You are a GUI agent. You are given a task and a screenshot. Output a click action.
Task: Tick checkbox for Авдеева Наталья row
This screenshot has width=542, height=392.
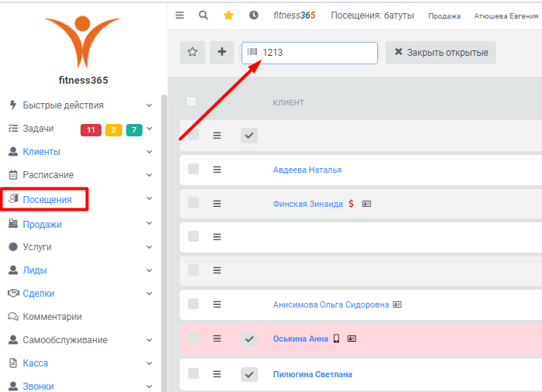(x=194, y=169)
